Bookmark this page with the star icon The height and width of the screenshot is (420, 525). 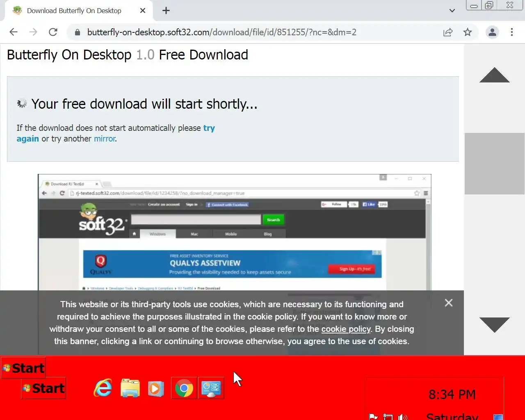(x=468, y=32)
